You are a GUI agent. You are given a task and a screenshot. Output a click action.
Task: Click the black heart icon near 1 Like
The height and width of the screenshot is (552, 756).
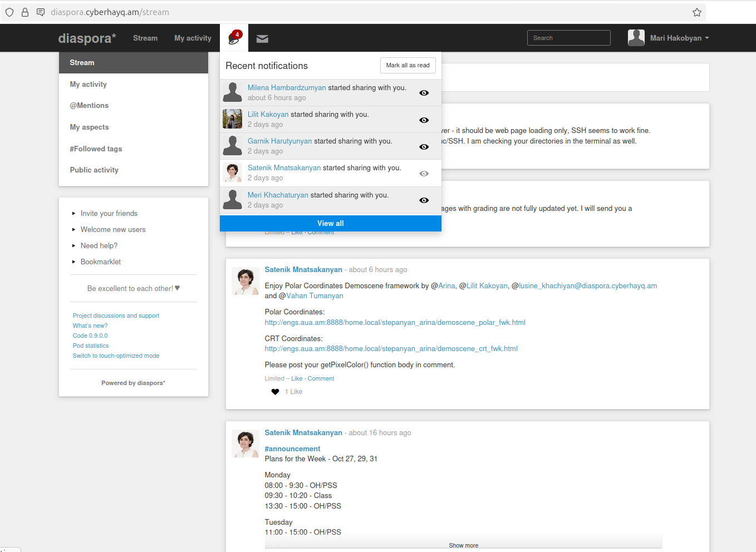275,392
